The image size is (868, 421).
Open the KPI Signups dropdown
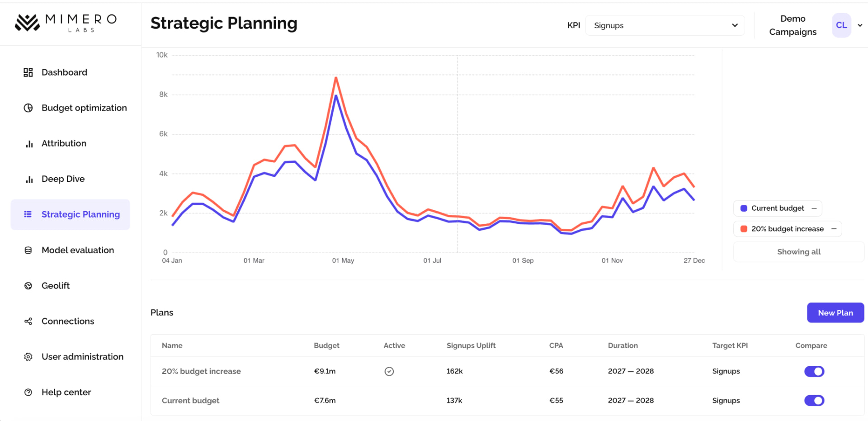pyautogui.click(x=665, y=25)
